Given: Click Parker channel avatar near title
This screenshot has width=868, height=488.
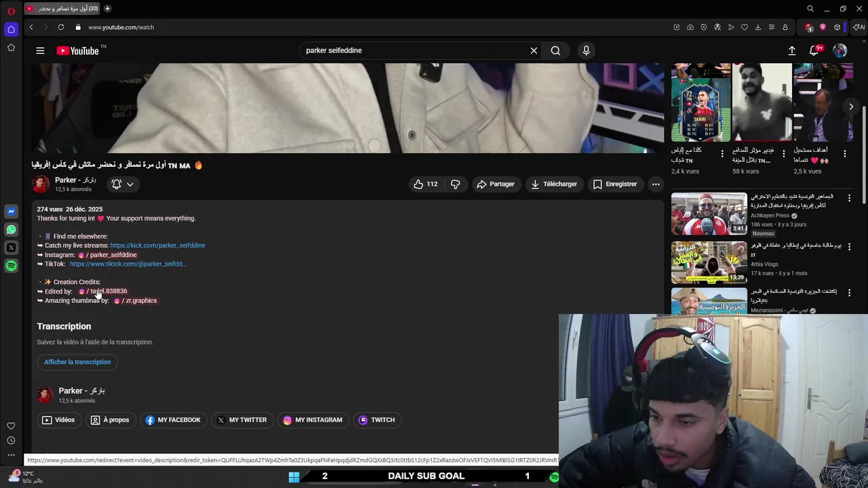Looking at the screenshot, I should pos(41,184).
